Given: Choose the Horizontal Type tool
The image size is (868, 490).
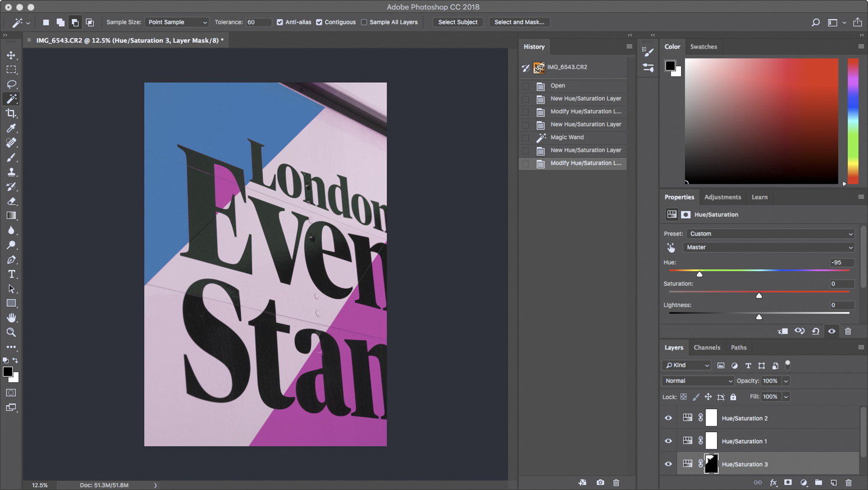Looking at the screenshot, I should 11,274.
